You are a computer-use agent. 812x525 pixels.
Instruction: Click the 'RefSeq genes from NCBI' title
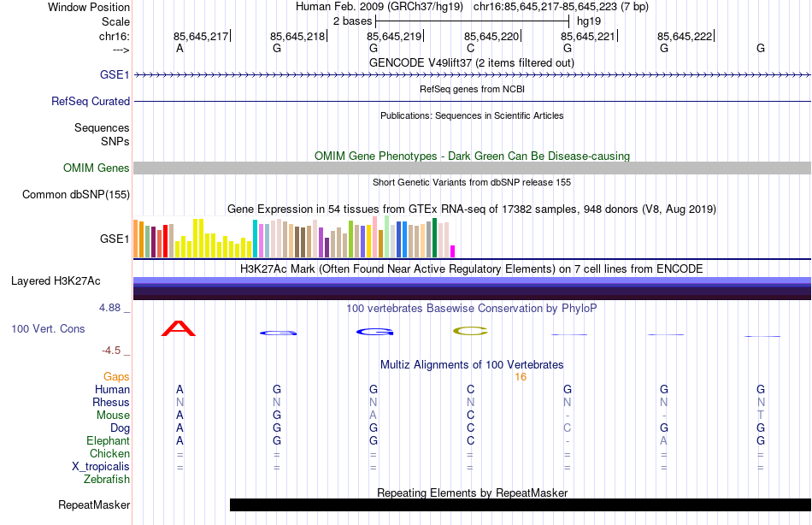(x=472, y=89)
